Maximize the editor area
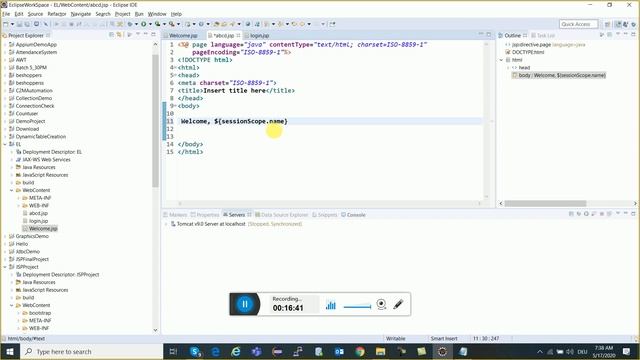The image size is (640, 360). tap(489, 35)
